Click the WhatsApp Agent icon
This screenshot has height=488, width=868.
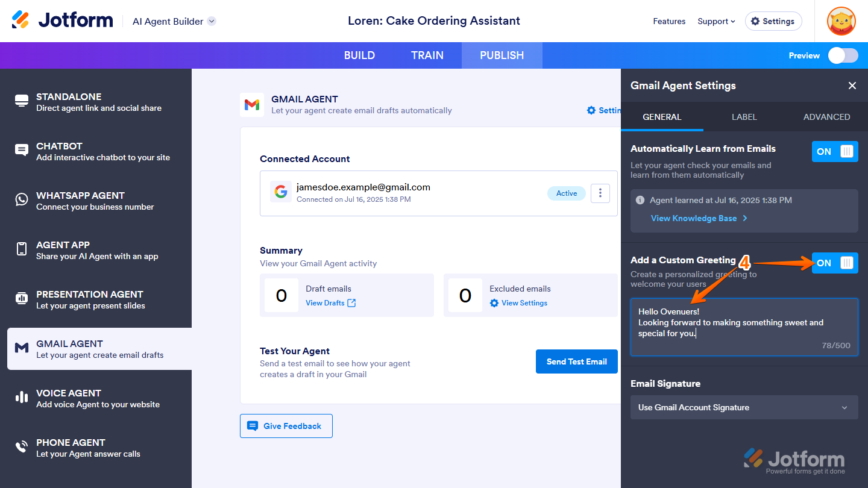pyautogui.click(x=22, y=200)
